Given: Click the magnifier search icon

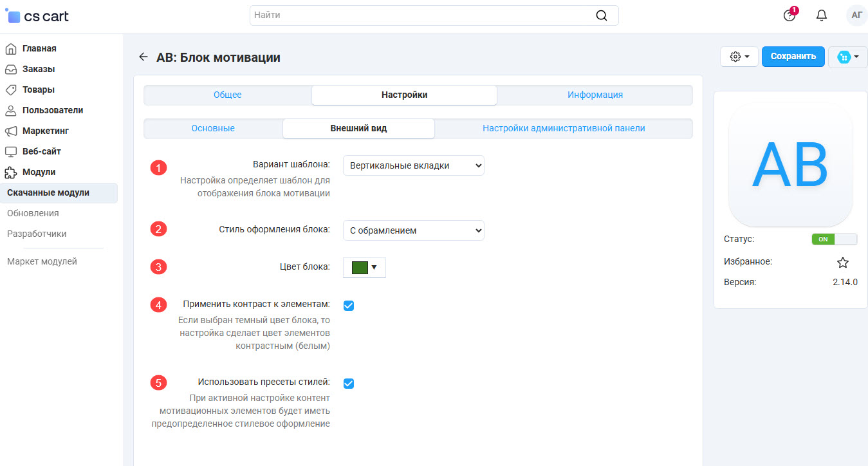Looking at the screenshot, I should [601, 15].
